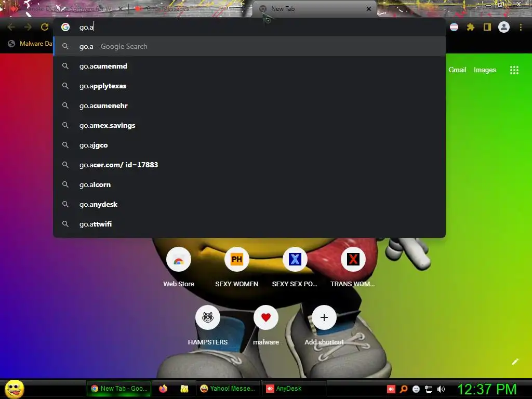
Task: Choose the go.anydesk suggestion
Action: click(x=249, y=204)
